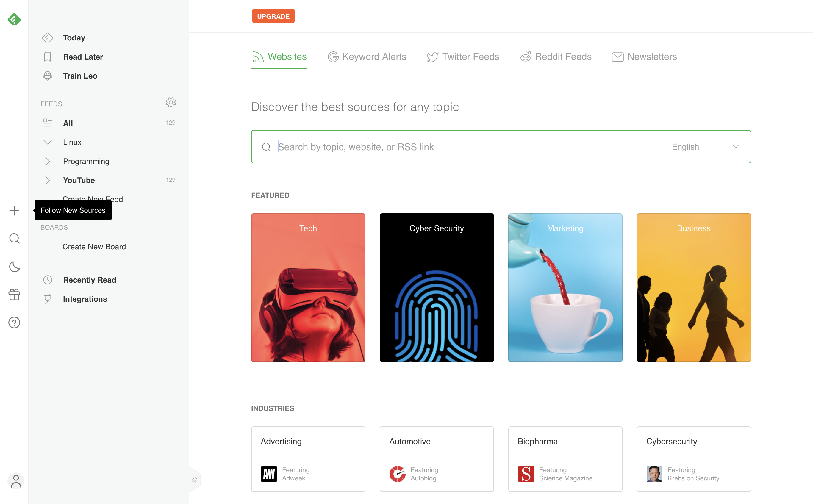The height and width of the screenshot is (504, 813).
Task: Open Train Leo with the robot icon
Action: pyautogui.click(x=80, y=76)
